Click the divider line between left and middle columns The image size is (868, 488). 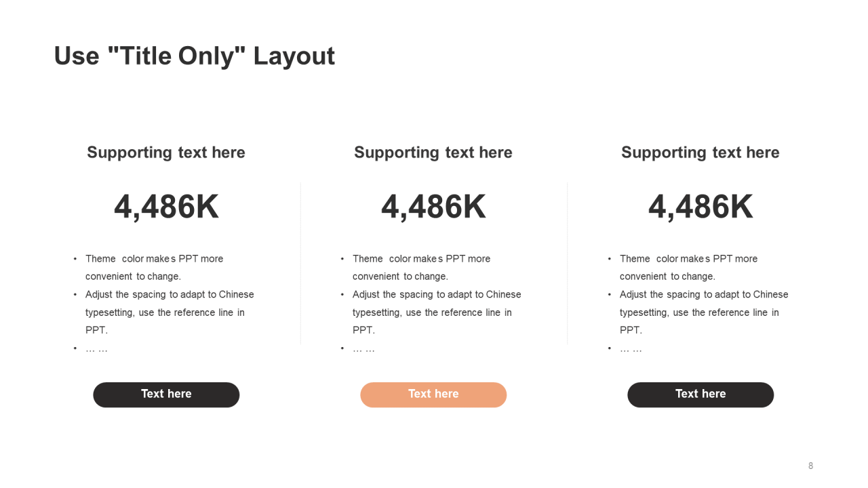point(300,263)
